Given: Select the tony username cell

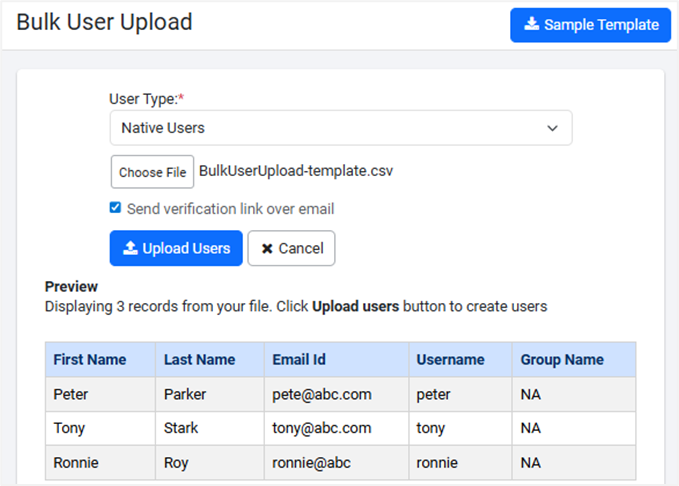Looking at the screenshot, I should (460, 428).
